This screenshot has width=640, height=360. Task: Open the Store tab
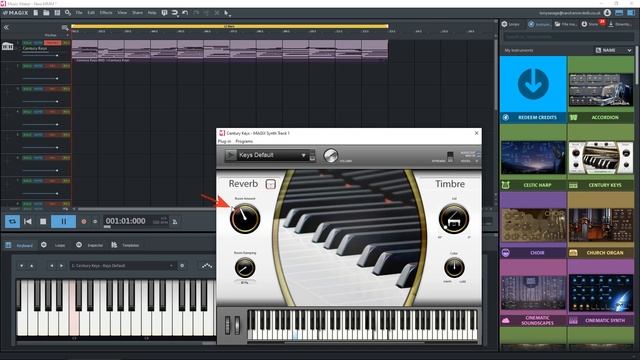(590, 24)
